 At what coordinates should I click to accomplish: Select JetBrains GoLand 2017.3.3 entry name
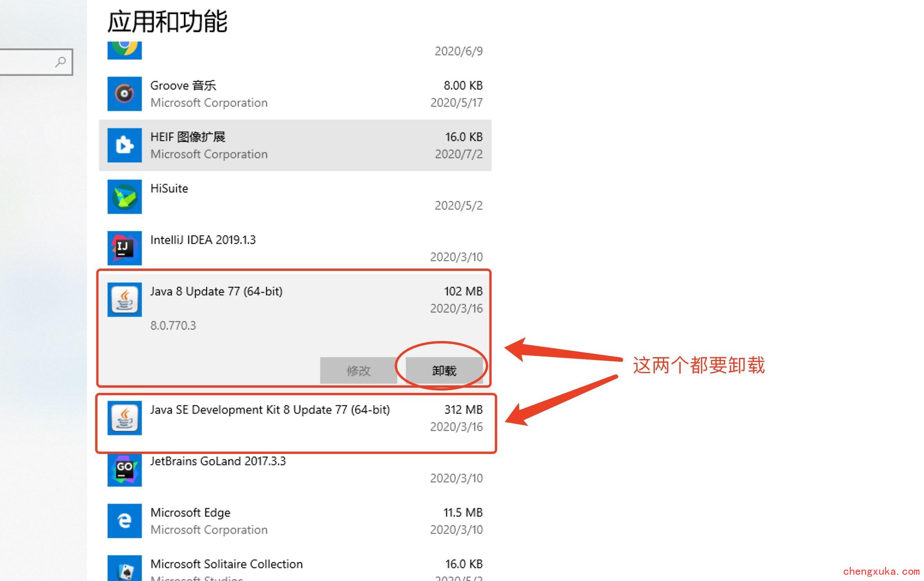click(218, 461)
